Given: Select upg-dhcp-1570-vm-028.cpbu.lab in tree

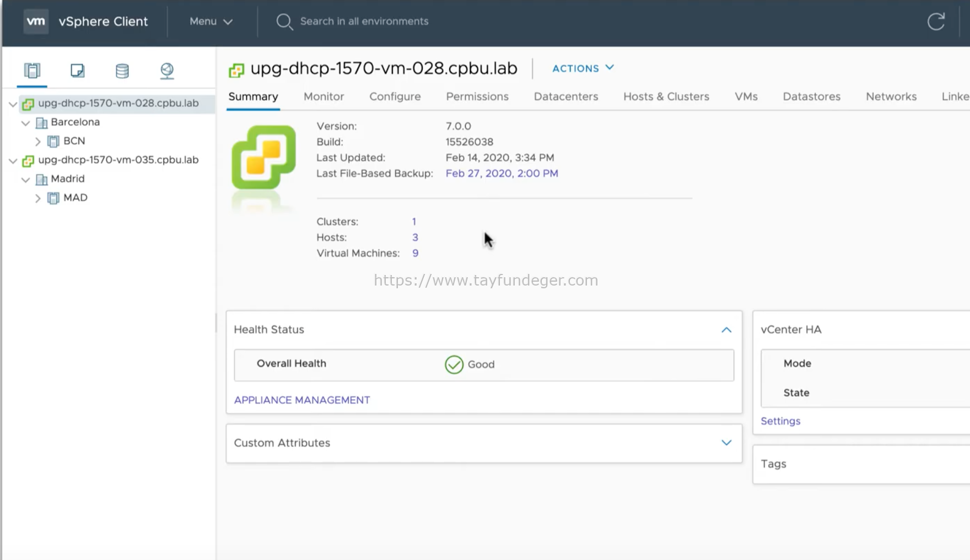Looking at the screenshot, I should pyautogui.click(x=118, y=103).
